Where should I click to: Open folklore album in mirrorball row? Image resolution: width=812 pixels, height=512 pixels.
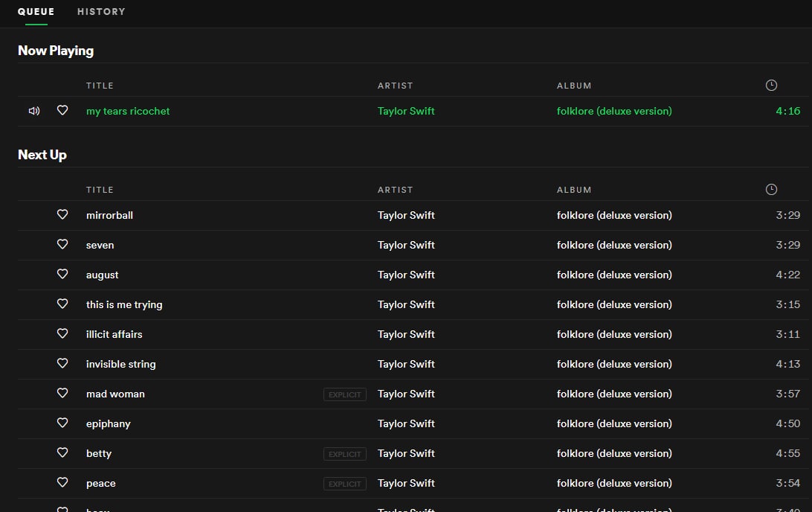coord(614,215)
